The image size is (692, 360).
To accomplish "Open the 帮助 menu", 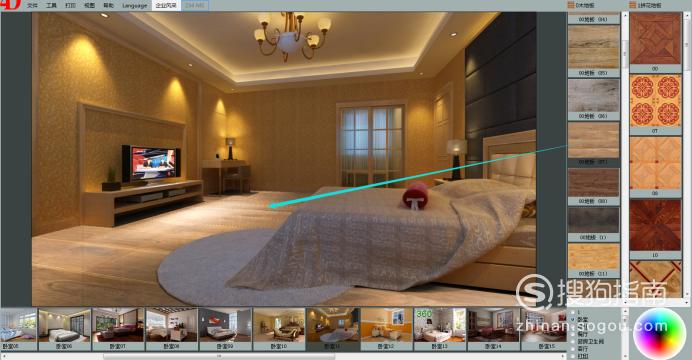I will click(108, 5).
